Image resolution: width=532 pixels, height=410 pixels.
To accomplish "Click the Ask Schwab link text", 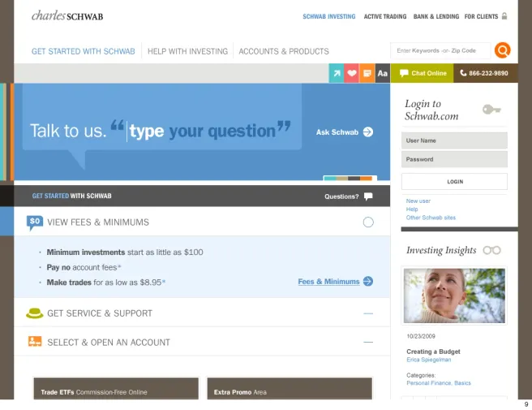I will point(337,132).
